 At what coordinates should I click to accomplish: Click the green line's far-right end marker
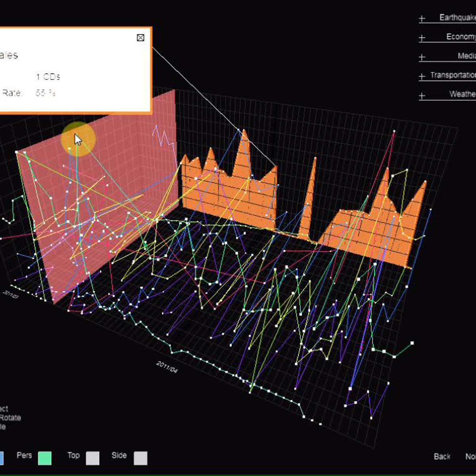pyautogui.click(x=412, y=343)
